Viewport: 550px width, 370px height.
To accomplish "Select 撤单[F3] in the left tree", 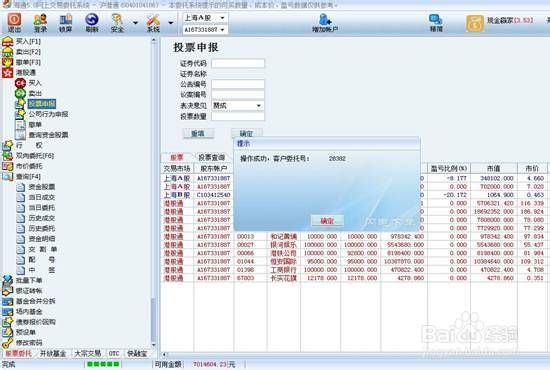I will (28, 62).
